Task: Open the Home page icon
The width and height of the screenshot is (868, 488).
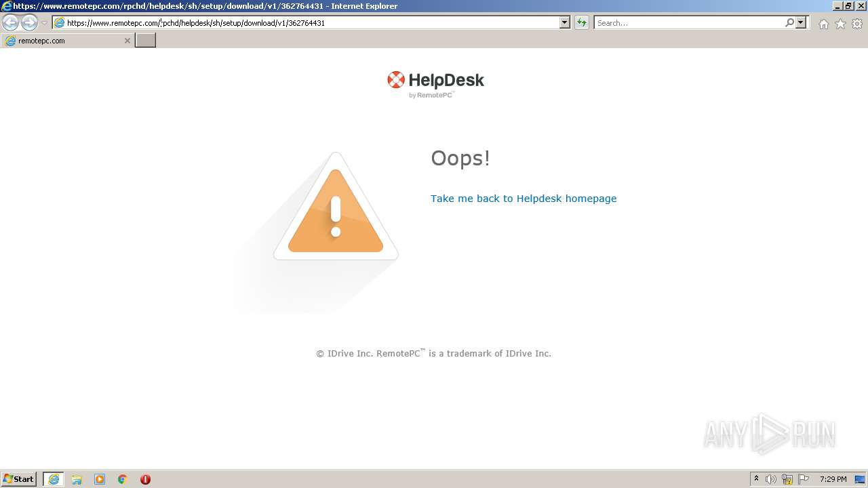Action: (x=823, y=24)
